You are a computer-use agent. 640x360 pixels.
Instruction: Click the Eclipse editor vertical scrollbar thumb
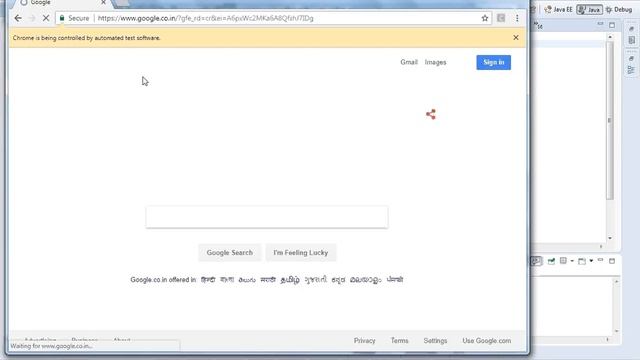click(x=610, y=120)
